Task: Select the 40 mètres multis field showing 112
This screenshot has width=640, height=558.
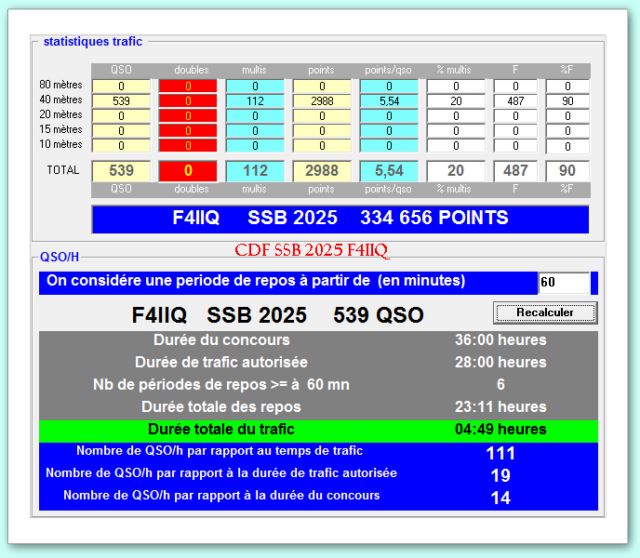Action: [x=254, y=101]
